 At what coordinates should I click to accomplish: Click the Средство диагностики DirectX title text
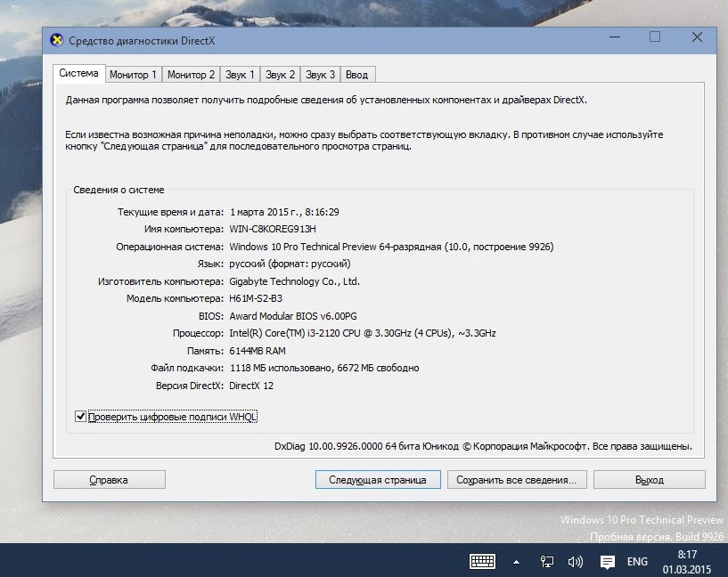142,41
